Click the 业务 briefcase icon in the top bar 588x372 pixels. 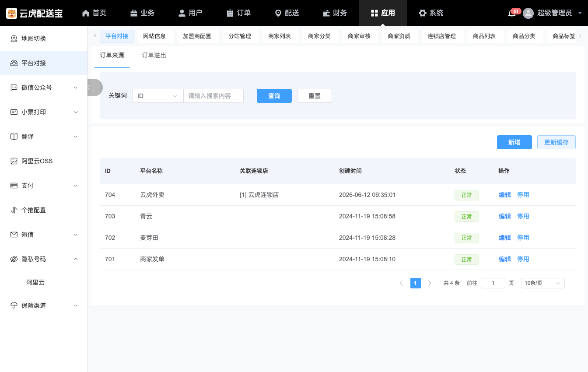(134, 13)
